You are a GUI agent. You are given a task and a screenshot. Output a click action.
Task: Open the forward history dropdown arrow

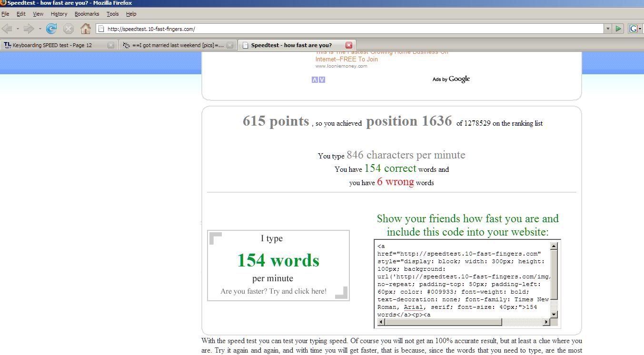coord(40,29)
